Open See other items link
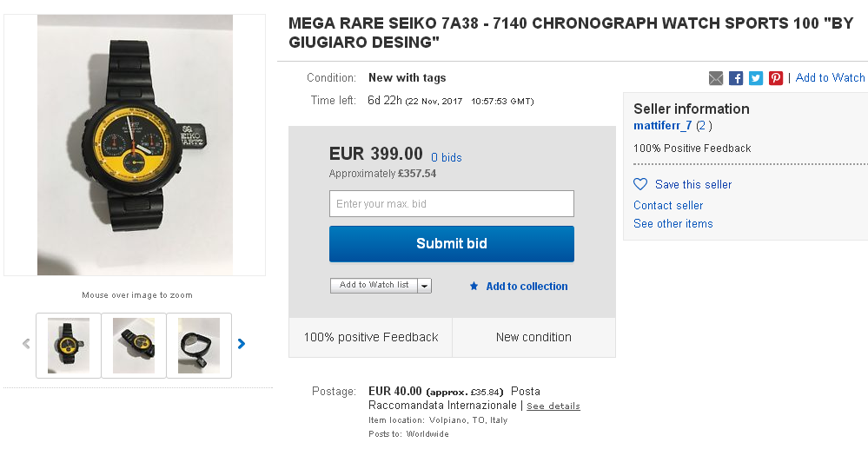The width and height of the screenshot is (868, 449). (673, 224)
